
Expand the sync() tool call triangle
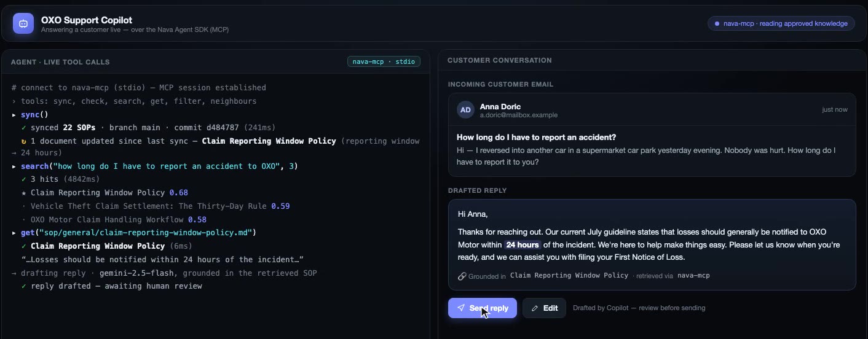[x=14, y=115]
